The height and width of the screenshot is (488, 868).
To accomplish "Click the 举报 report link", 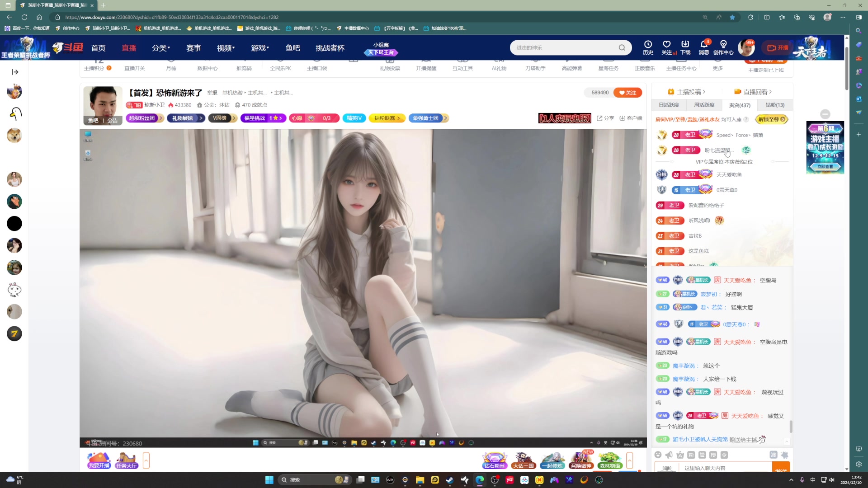I will point(212,93).
